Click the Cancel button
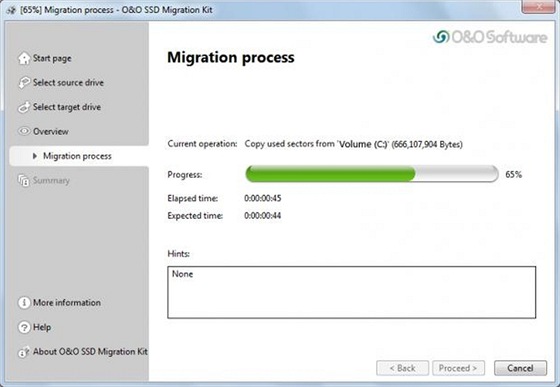Image resolution: width=560 pixels, height=387 pixels. pyautogui.click(x=520, y=368)
